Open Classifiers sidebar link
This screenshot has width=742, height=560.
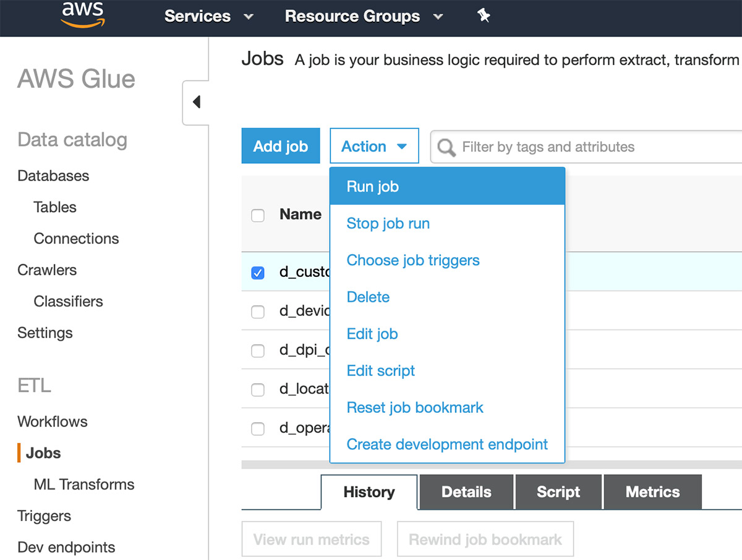coord(68,302)
